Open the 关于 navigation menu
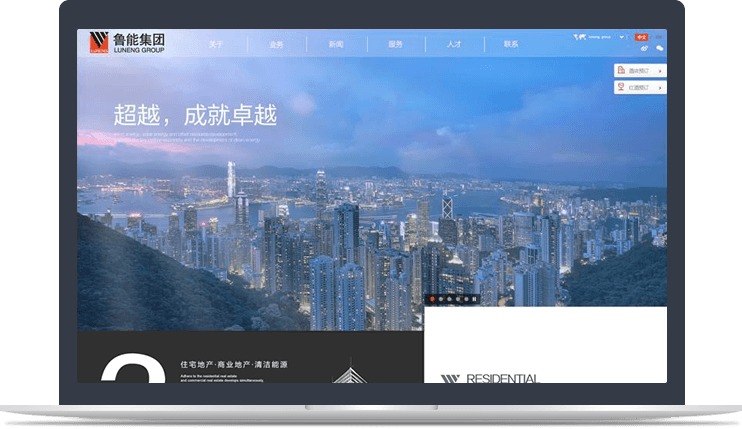 [x=216, y=44]
